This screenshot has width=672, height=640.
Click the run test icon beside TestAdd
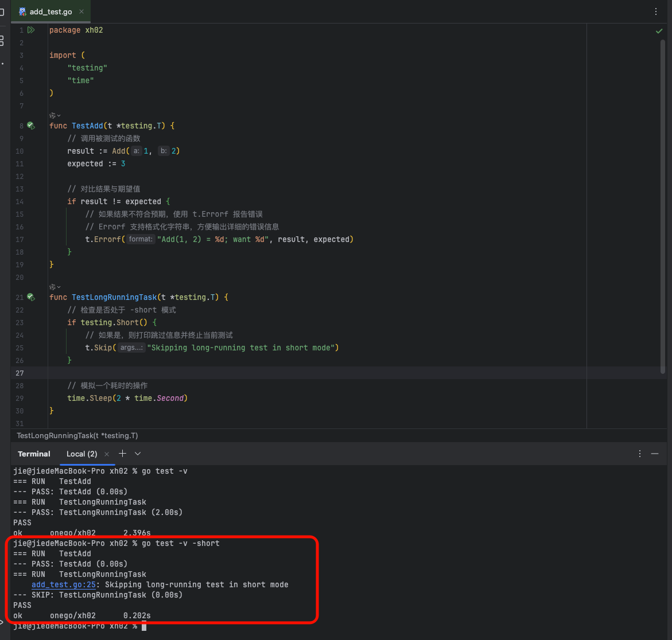(31, 126)
